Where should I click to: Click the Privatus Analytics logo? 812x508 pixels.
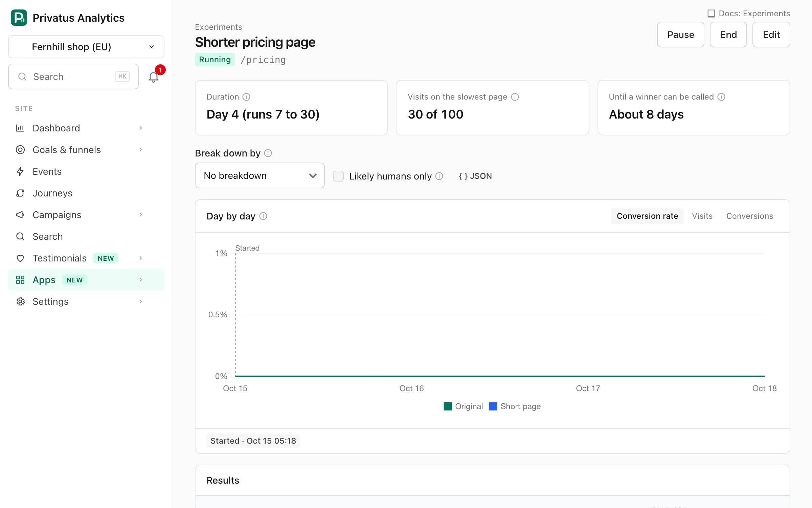click(x=19, y=18)
